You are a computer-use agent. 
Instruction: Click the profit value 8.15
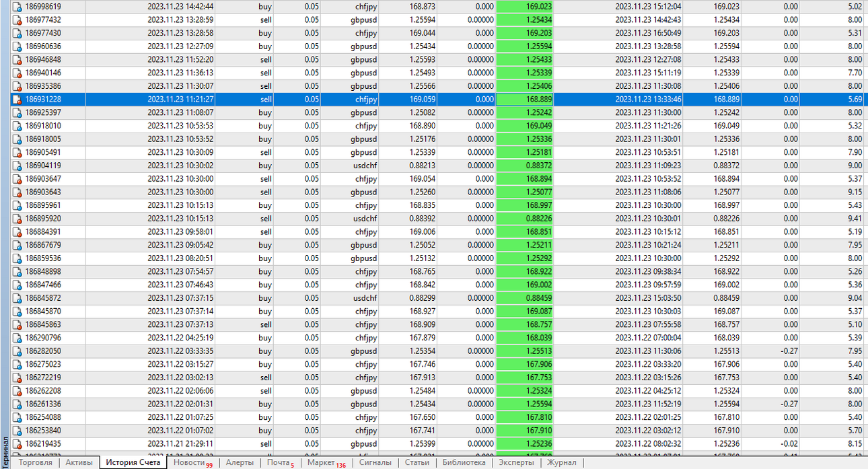(x=855, y=443)
